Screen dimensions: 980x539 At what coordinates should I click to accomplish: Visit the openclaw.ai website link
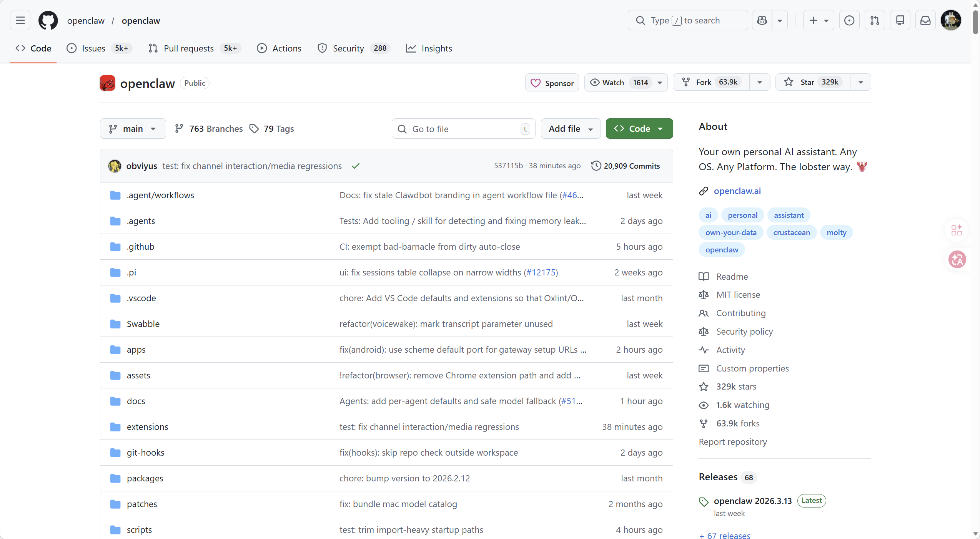click(737, 191)
